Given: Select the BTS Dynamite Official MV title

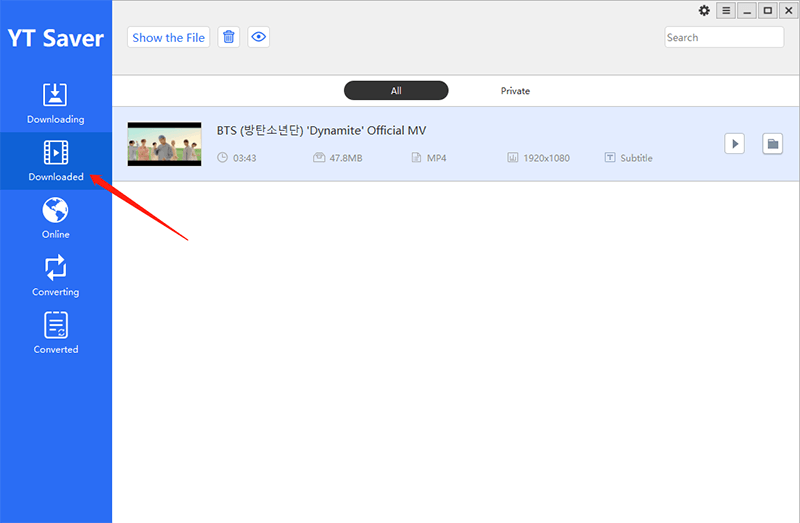Looking at the screenshot, I should [x=321, y=131].
